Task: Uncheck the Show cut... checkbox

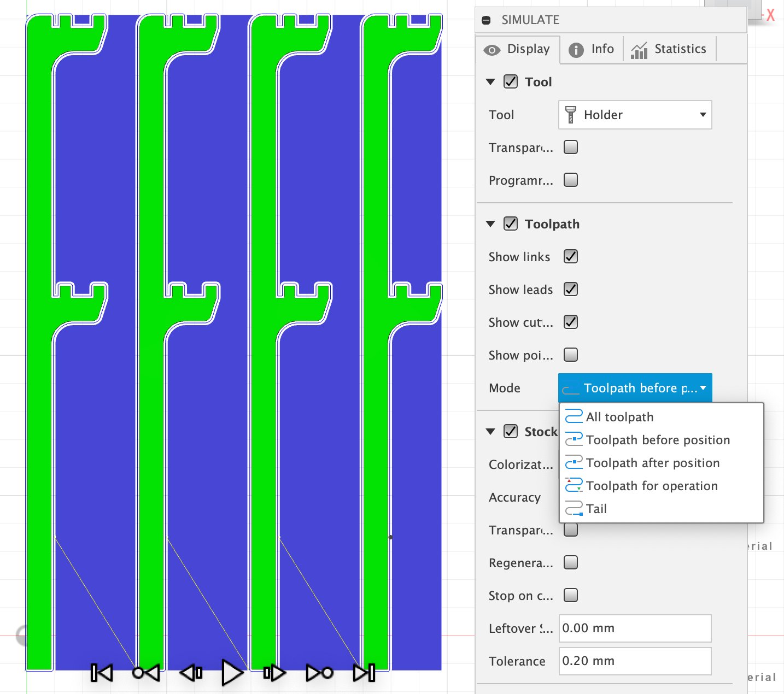Action: pyautogui.click(x=571, y=322)
